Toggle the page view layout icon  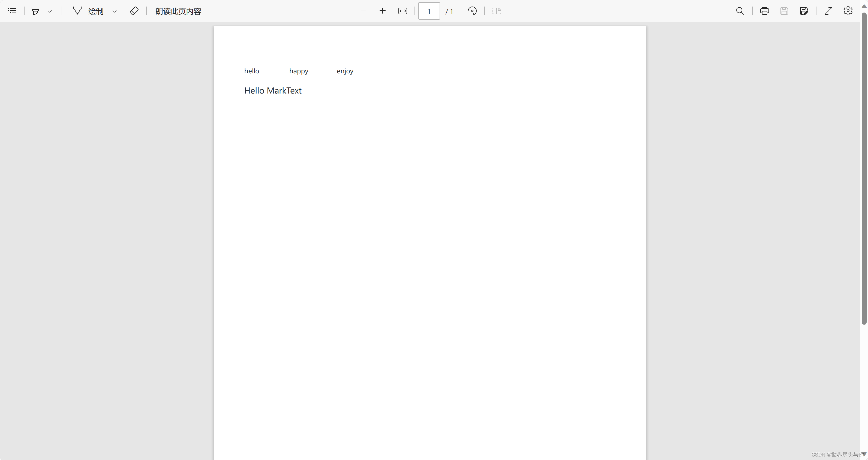click(x=497, y=11)
